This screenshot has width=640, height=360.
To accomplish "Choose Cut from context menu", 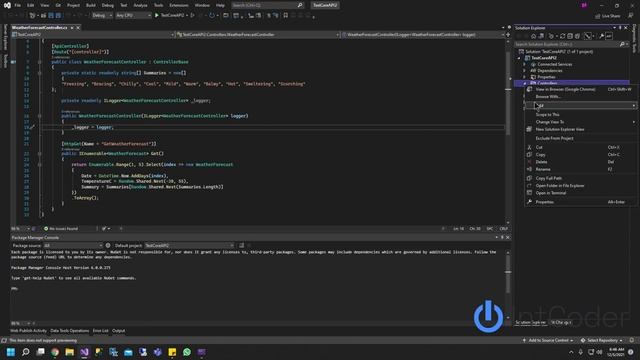I will coord(581,147).
